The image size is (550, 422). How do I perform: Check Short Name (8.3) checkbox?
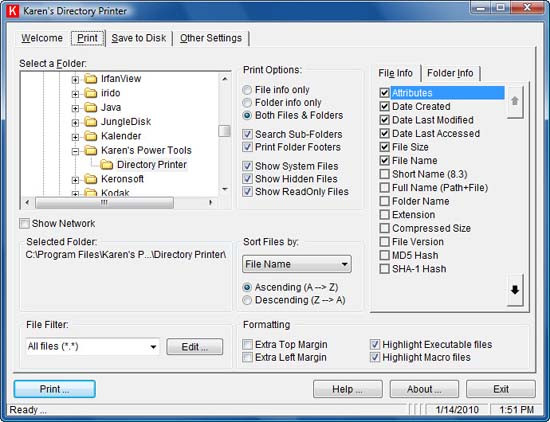click(x=384, y=174)
